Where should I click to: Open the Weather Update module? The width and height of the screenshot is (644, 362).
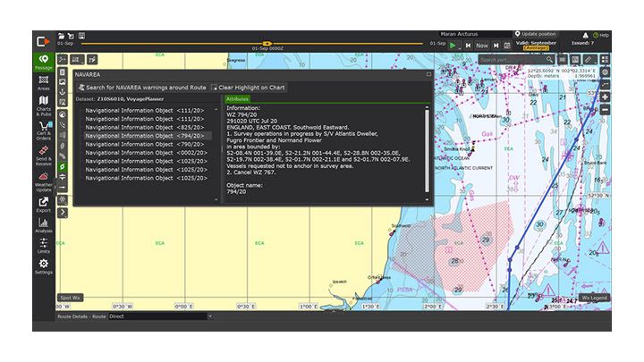pyautogui.click(x=43, y=181)
